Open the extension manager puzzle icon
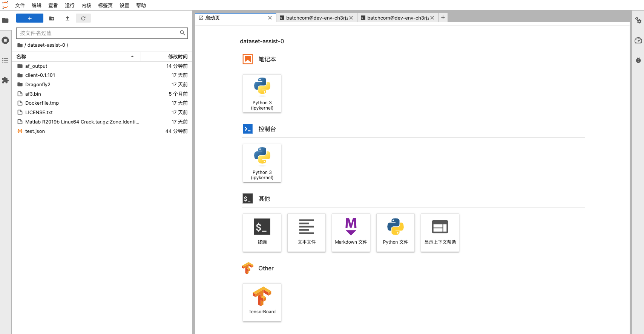Screen dimensions: 644x334 click(5, 80)
